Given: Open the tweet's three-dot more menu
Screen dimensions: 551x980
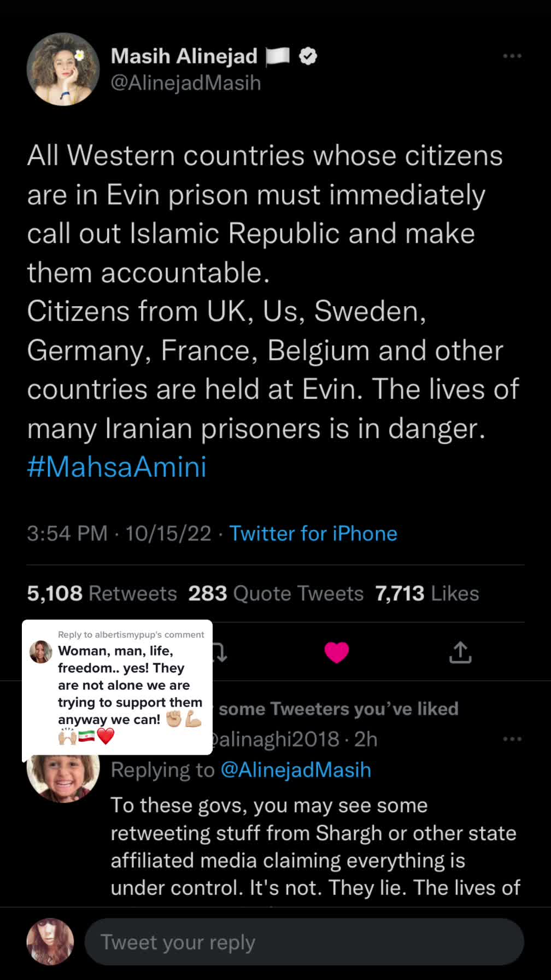Looking at the screenshot, I should coord(512,56).
